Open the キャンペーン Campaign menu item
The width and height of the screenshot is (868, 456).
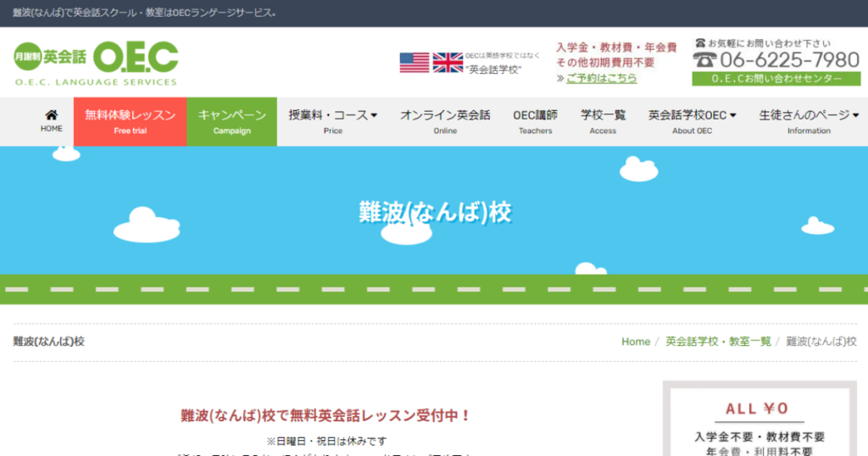pyautogui.click(x=232, y=122)
